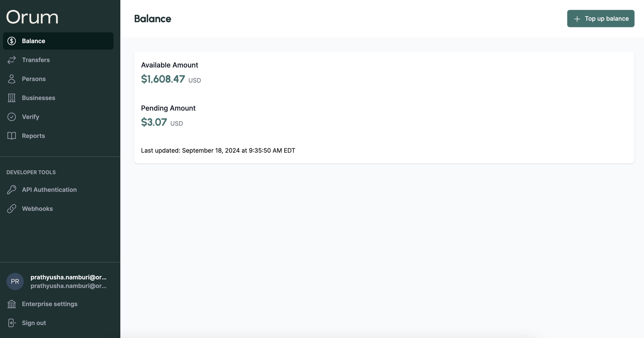The width and height of the screenshot is (644, 338).
Task: Open Webhooks under Developer Tools
Action: tap(37, 209)
